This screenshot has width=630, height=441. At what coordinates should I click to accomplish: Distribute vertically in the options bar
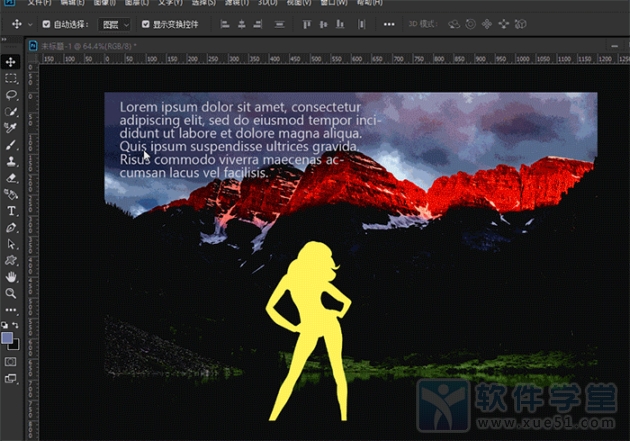279,24
